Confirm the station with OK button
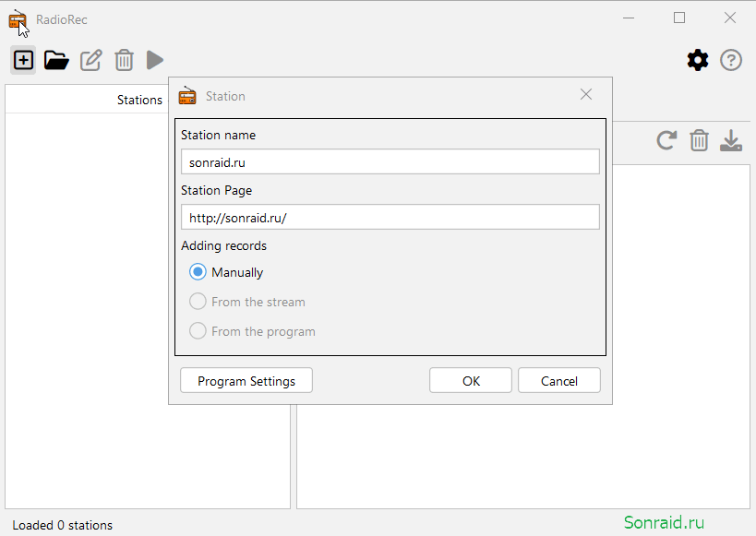Screen dimensions: 756x536 click(471, 381)
